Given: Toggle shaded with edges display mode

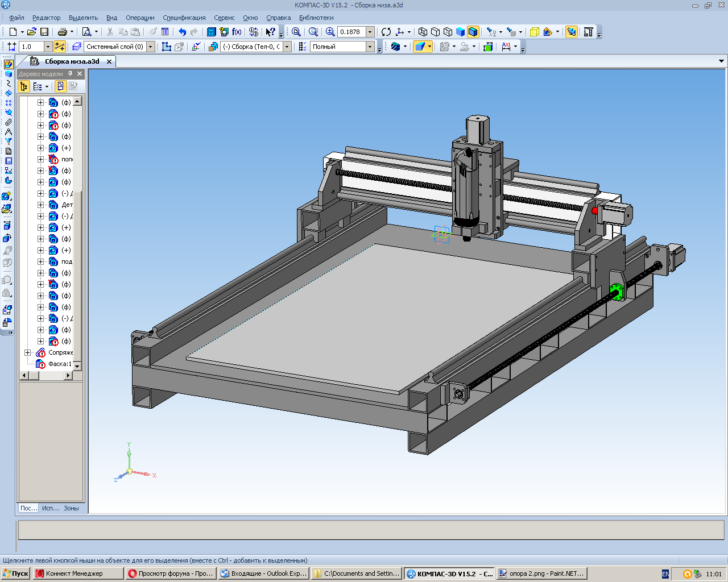Looking at the screenshot, I should click(x=473, y=32).
